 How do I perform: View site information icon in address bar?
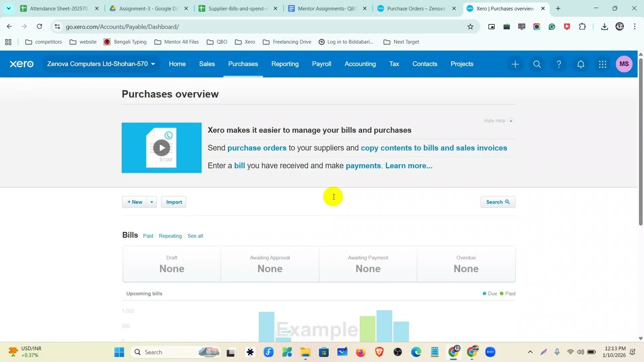pyautogui.click(x=57, y=27)
